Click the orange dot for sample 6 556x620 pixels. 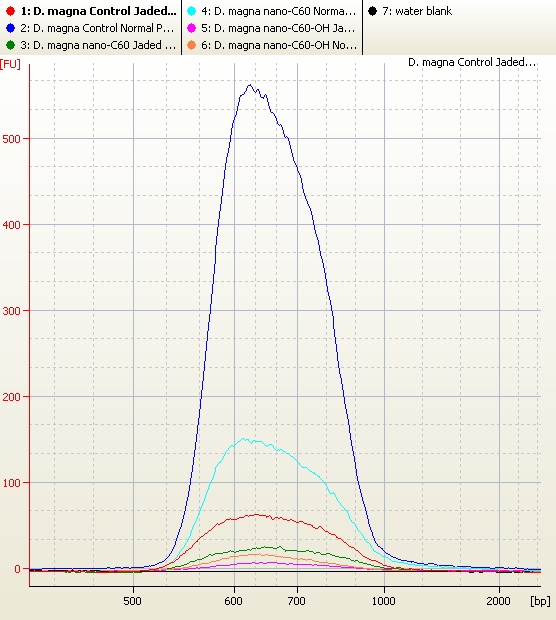point(191,45)
